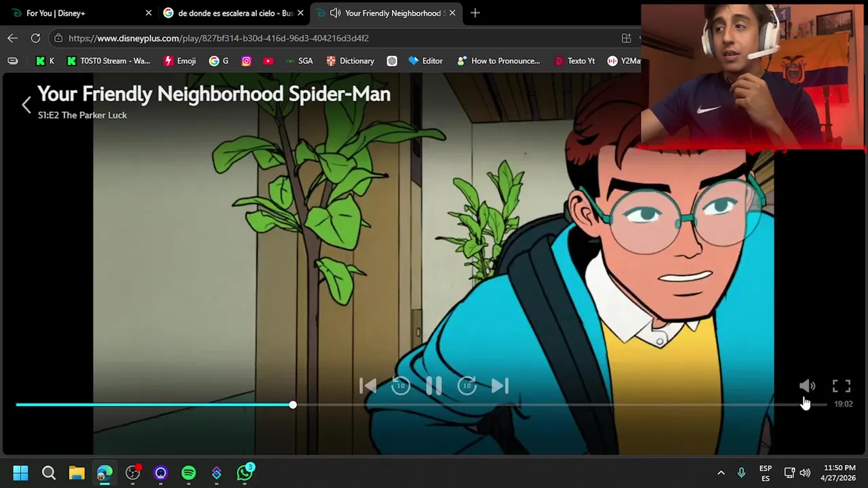Open the T0ST0 Stream bookmark
868x488 pixels.
(x=108, y=61)
